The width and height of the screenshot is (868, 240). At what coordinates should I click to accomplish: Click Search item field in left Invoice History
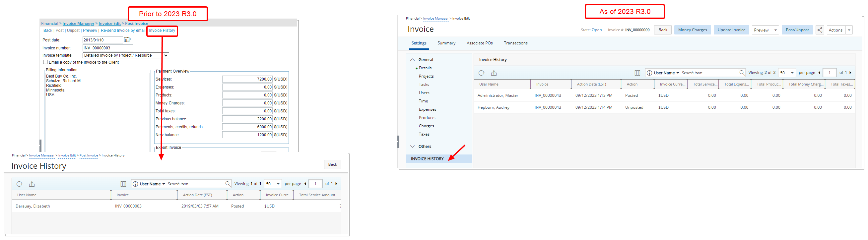click(195, 184)
